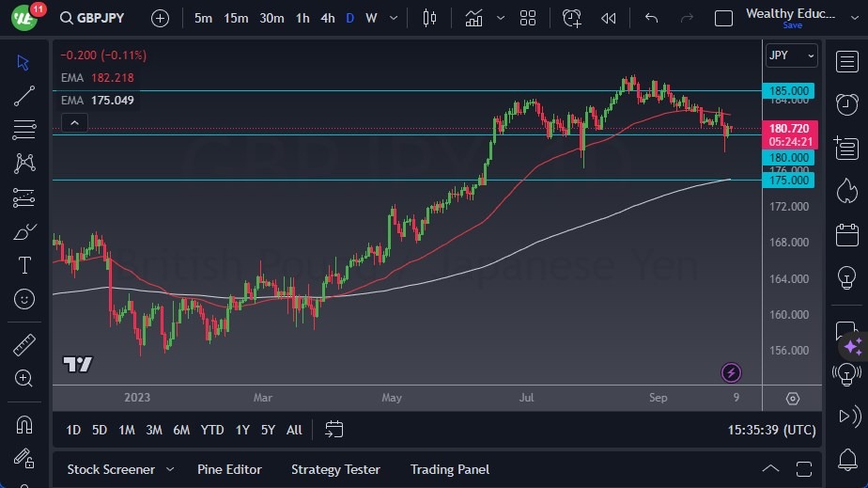Switch to the Strategy Tester tab
The width and height of the screenshot is (868, 488).
point(335,469)
